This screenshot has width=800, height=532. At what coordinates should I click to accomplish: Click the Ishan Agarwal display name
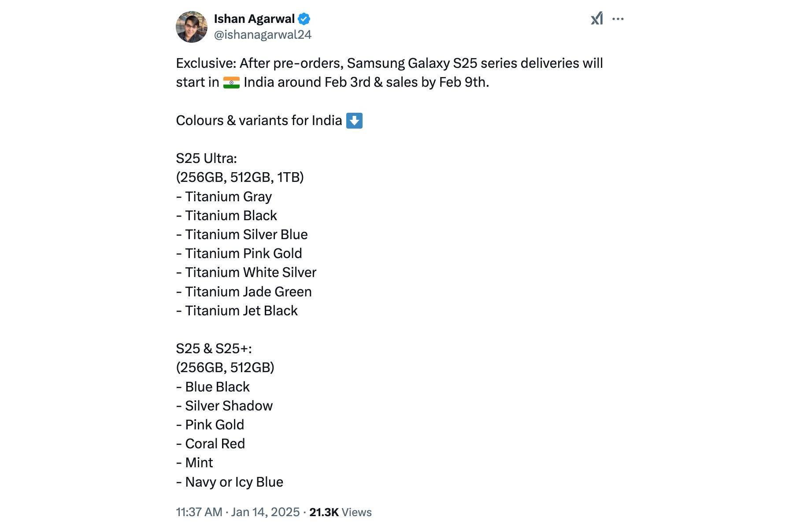(254, 19)
